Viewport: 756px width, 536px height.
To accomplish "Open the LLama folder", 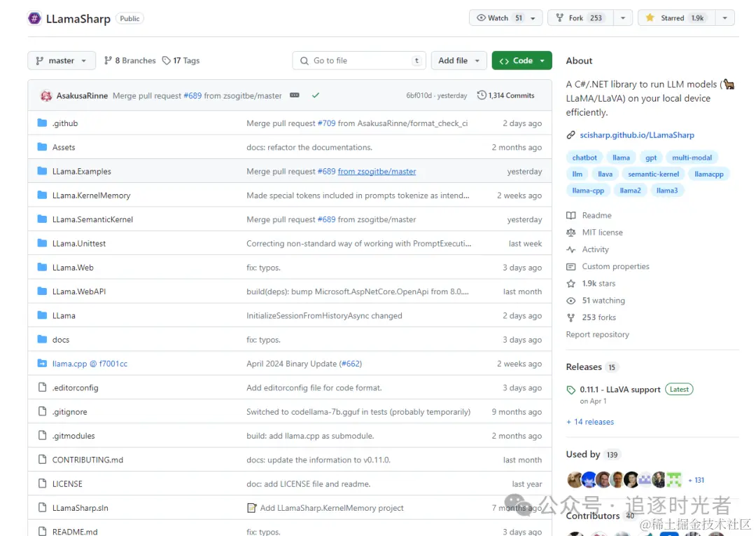I will click(x=64, y=315).
